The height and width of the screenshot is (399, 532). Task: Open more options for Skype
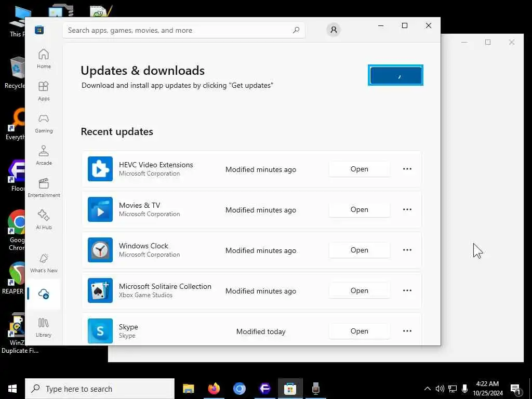coord(407,331)
